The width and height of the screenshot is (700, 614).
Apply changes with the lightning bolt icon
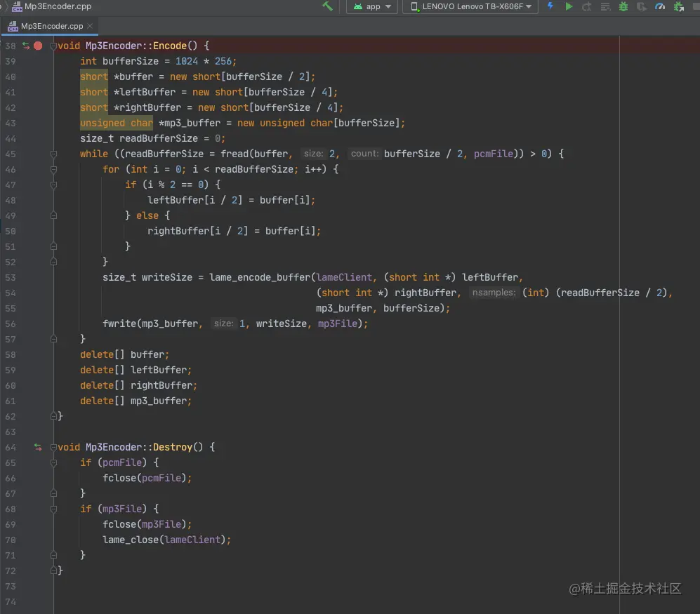point(550,6)
